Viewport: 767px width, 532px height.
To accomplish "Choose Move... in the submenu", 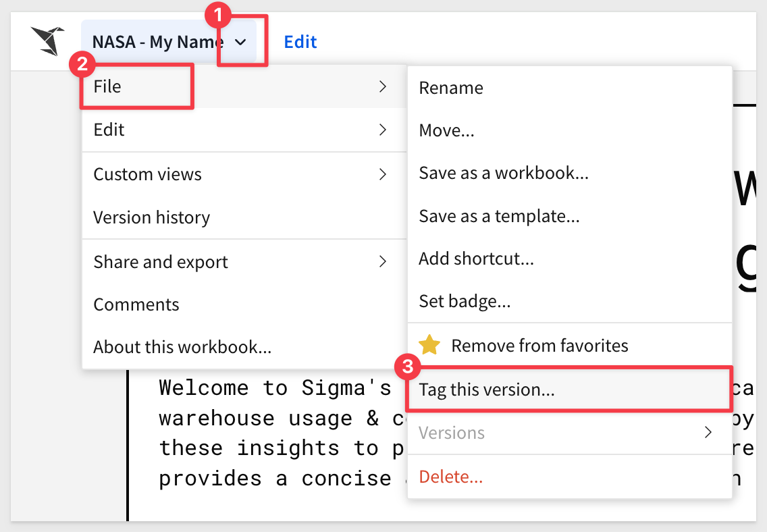I will pyautogui.click(x=446, y=130).
